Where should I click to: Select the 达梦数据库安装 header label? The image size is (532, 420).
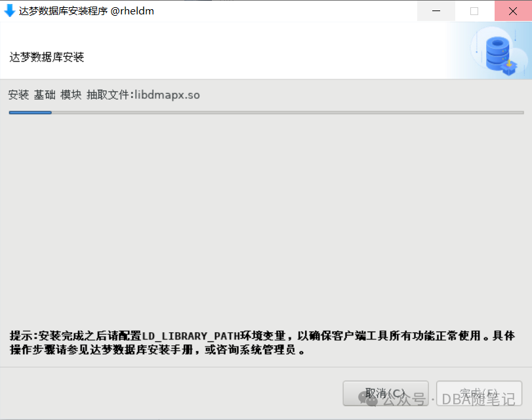[47, 57]
